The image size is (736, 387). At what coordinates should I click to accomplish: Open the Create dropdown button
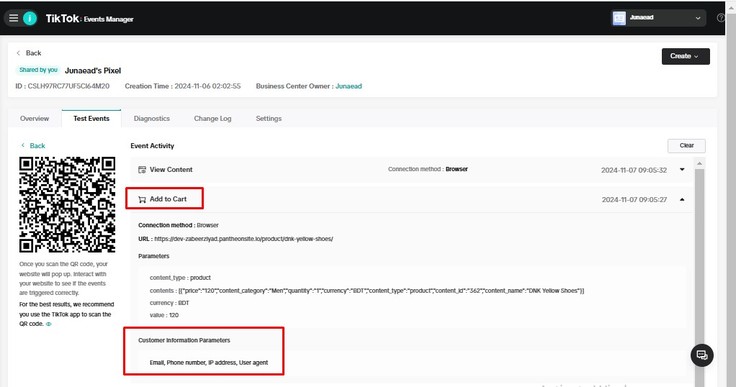[x=685, y=56]
